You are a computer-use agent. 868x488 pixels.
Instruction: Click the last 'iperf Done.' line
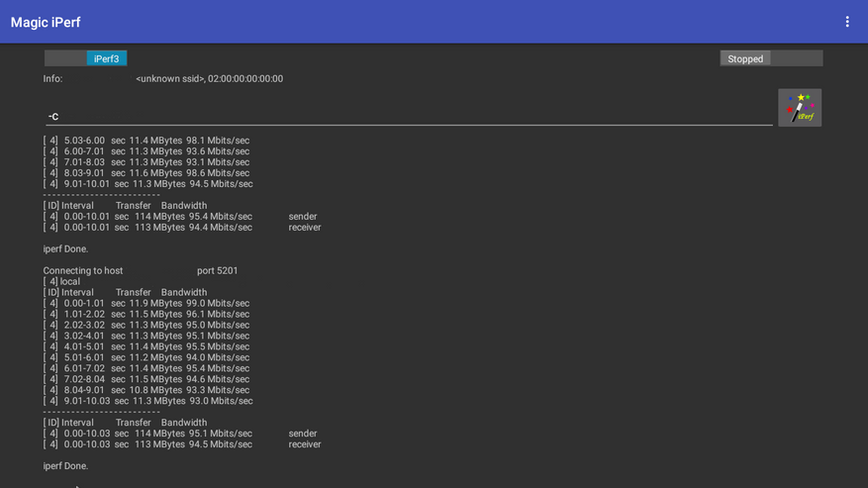click(x=65, y=465)
